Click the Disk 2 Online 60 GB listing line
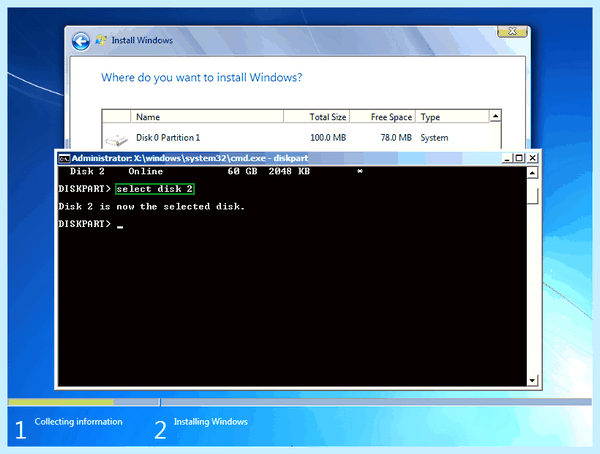This screenshot has height=454, width=600. (216, 171)
